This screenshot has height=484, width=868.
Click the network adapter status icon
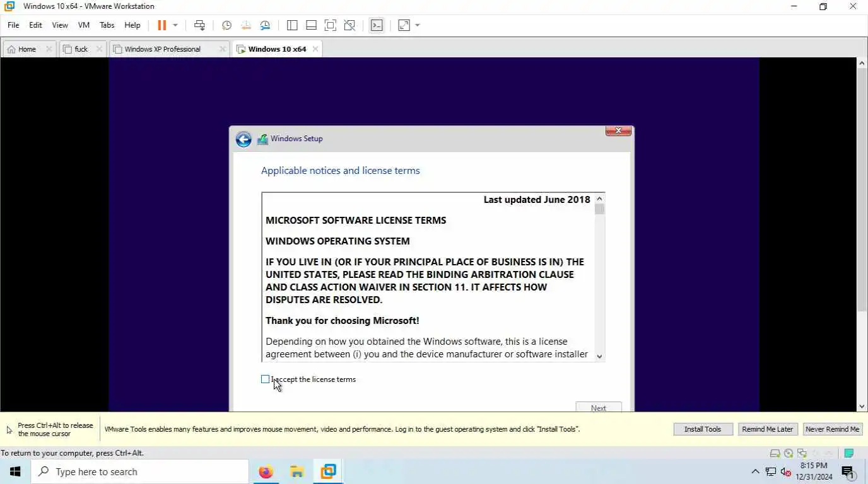point(802,453)
